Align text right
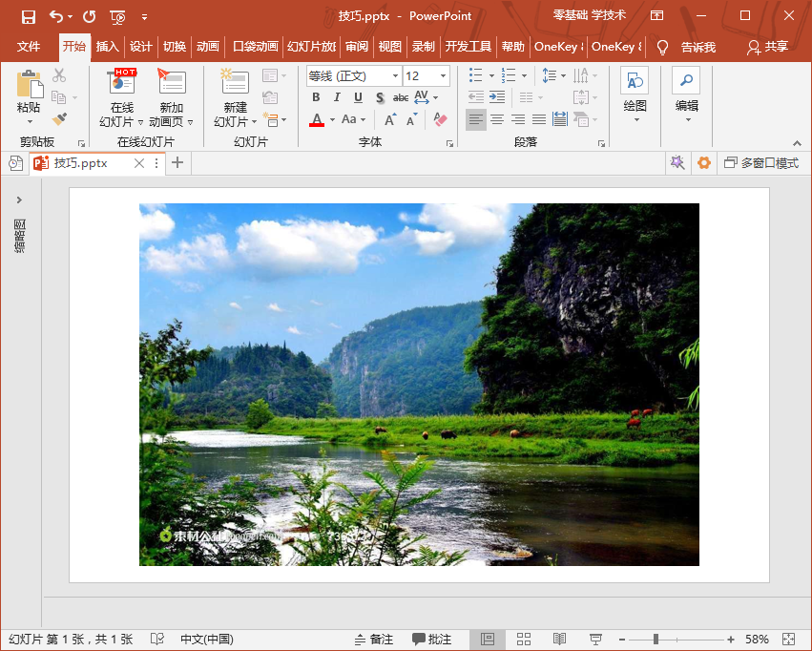Screen dimensions: 812x651 coord(518,119)
